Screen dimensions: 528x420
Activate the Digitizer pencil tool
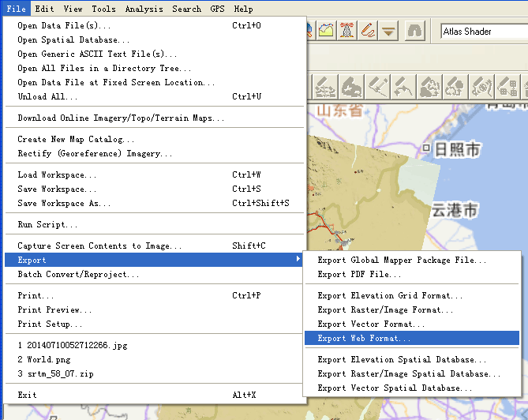[367, 31]
